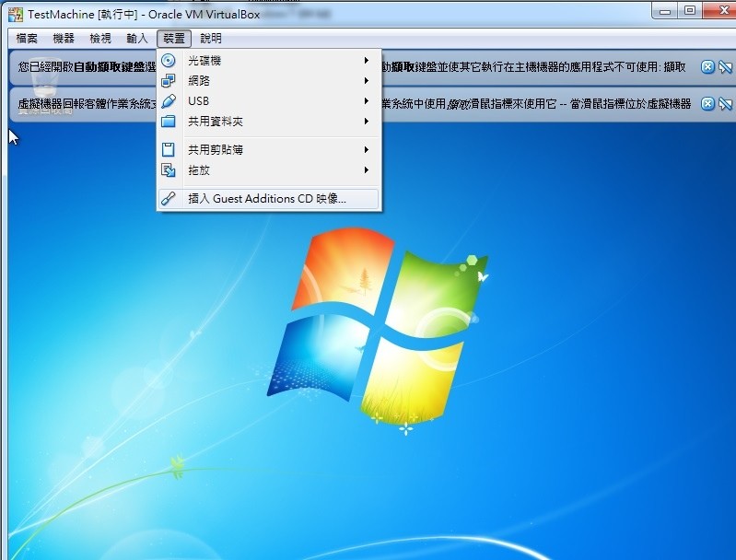This screenshot has width=736, height=560.
Task: Select the 光碟機 menu entry
Action: [268, 61]
